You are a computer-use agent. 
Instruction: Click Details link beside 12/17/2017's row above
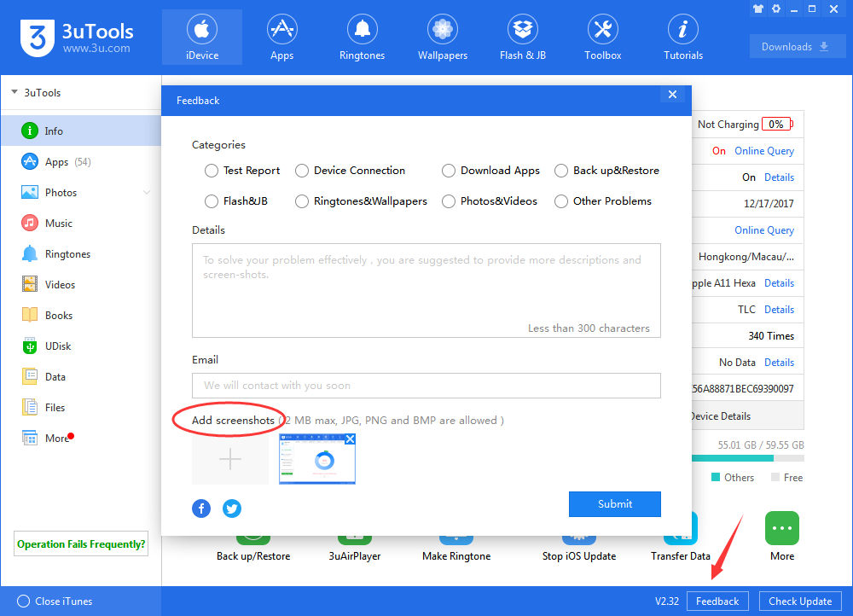[779, 177]
